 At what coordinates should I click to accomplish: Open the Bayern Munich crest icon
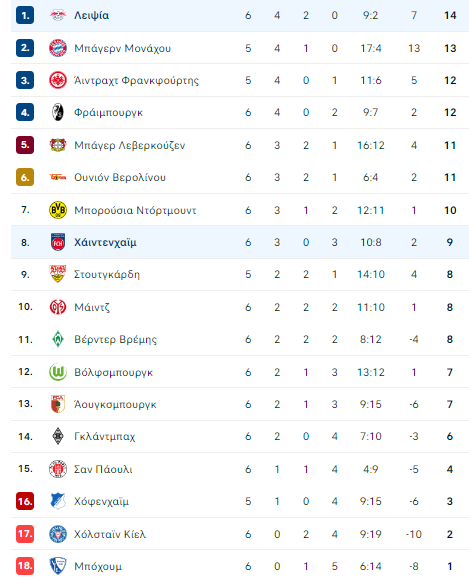click(x=58, y=48)
